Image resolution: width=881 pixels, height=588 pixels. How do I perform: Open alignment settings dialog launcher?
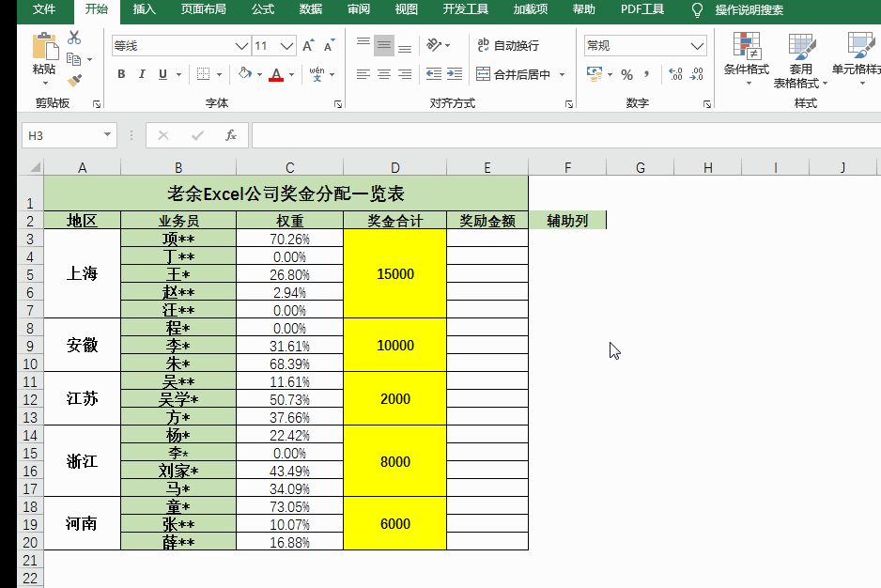point(568,104)
